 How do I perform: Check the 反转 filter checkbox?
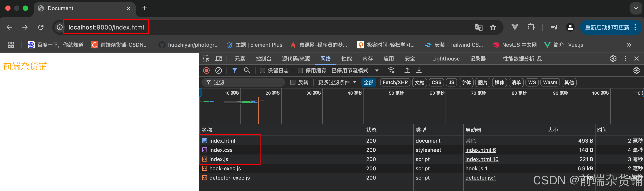point(293,83)
